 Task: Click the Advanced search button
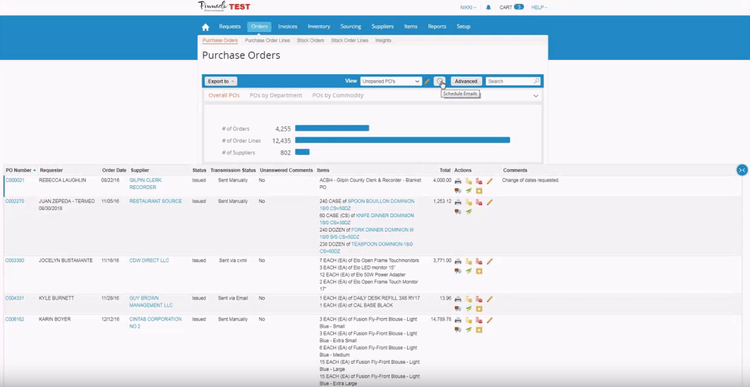click(x=466, y=81)
